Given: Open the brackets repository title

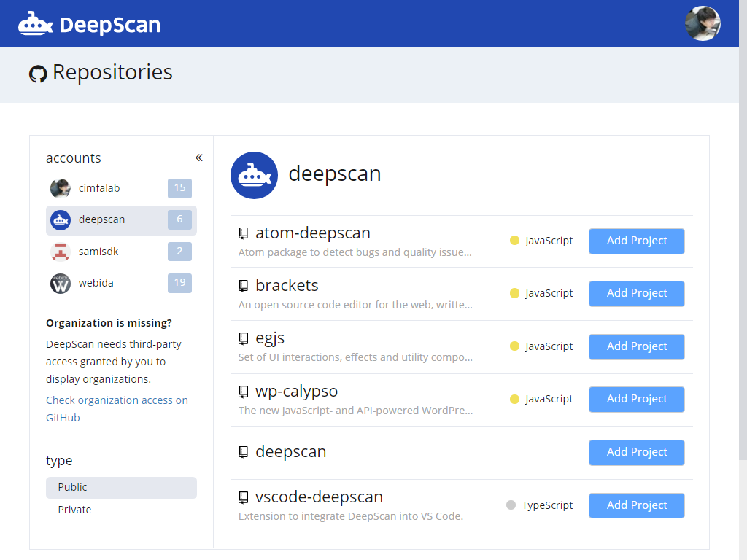Looking at the screenshot, I should tap(287, 285).
